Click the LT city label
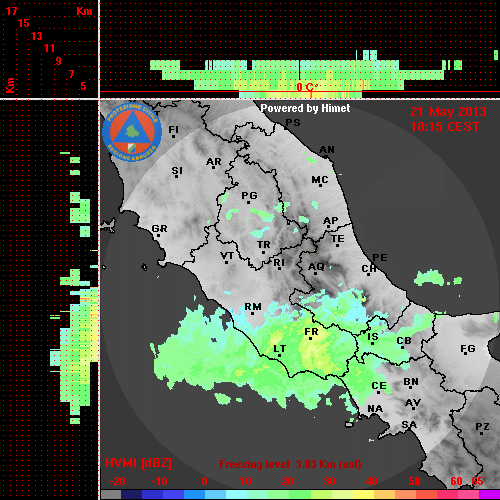Image resolution: width=500 pixels, height=500 pixels. pyautogui.click(x=279, y=349)
